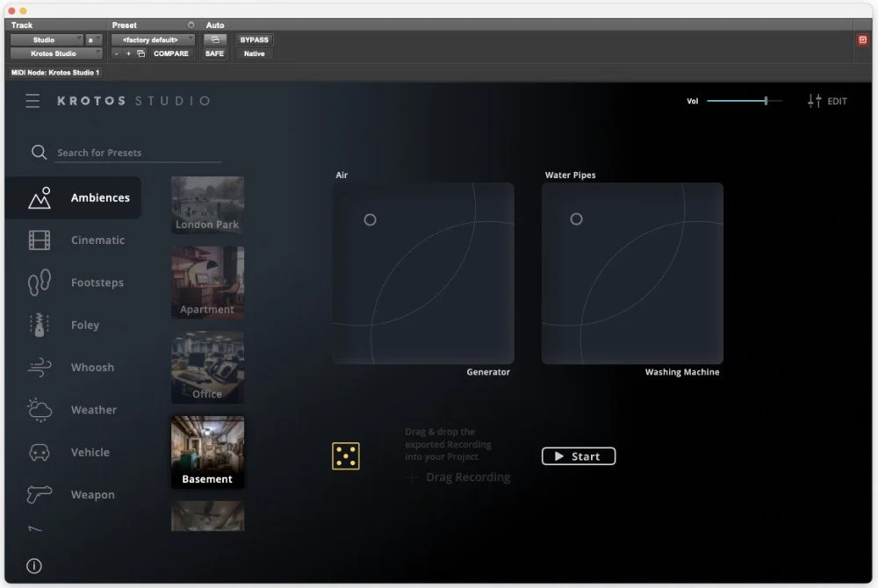Click the search magnifier icon
This screenshot has width=878, height=588.
tap(39, 152)
